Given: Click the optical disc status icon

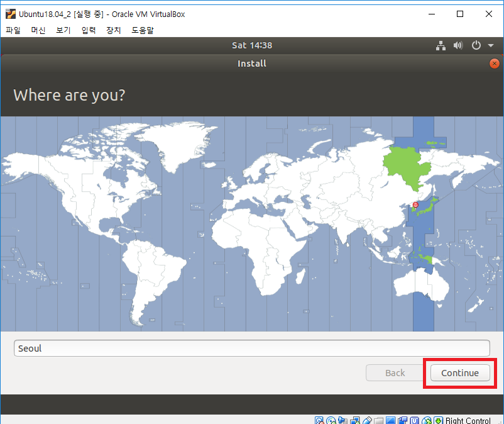Looking at the screenshot, I should (x=331, y=420).
